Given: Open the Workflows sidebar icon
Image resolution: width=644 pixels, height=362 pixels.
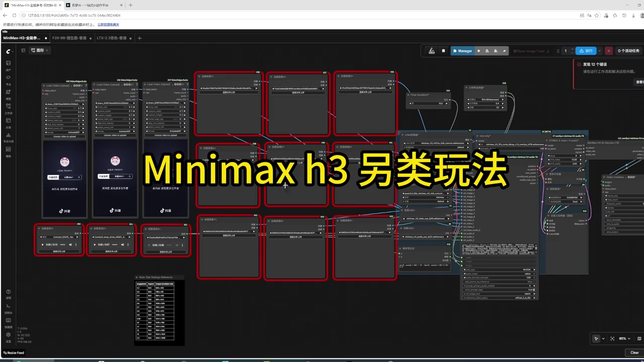Looking at the screenshot, I should point(8,107).
